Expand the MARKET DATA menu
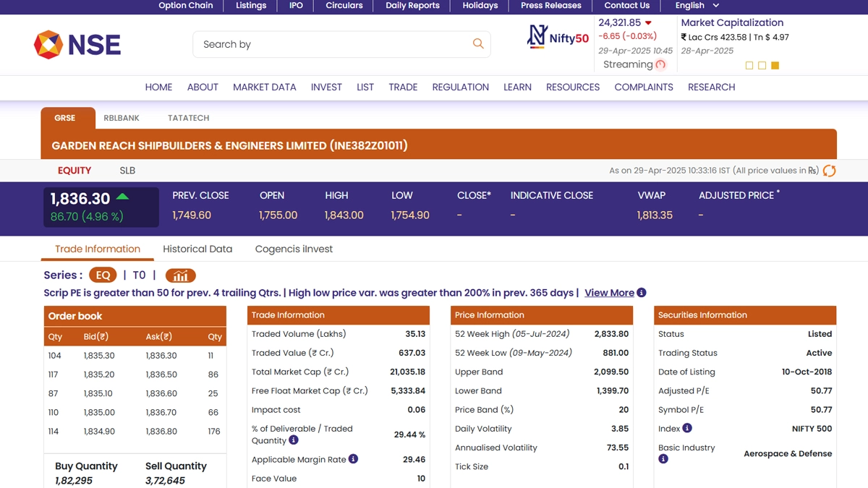 [x=264, y=87]
